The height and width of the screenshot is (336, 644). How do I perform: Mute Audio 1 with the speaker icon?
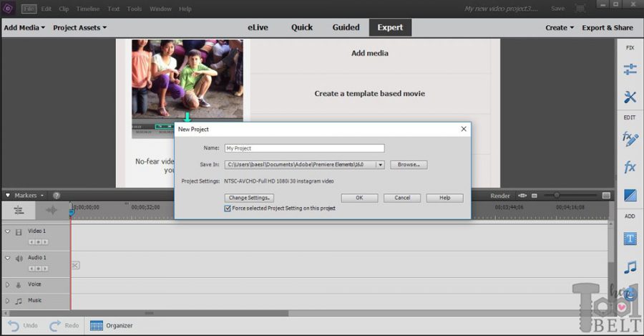point(19,259)
